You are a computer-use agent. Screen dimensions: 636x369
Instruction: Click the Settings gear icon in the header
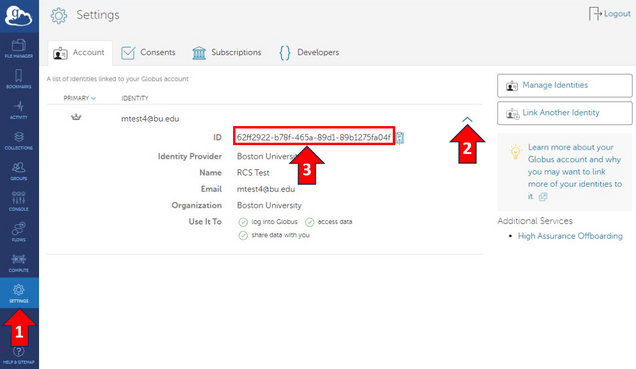point(59,15)
